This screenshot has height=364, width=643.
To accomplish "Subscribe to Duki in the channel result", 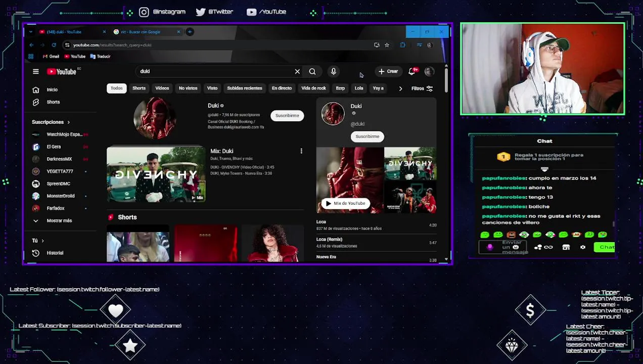I will [287, 116].
